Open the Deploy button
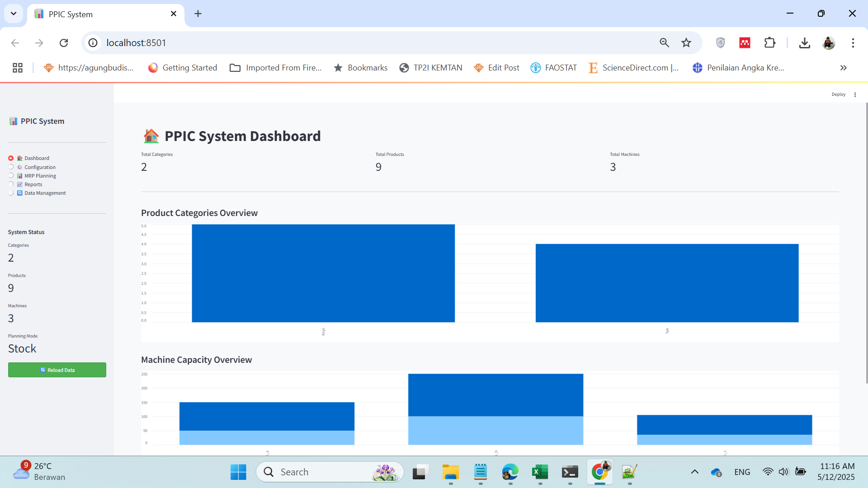This screenshot has width=868, height=488. tap(839, 94)
